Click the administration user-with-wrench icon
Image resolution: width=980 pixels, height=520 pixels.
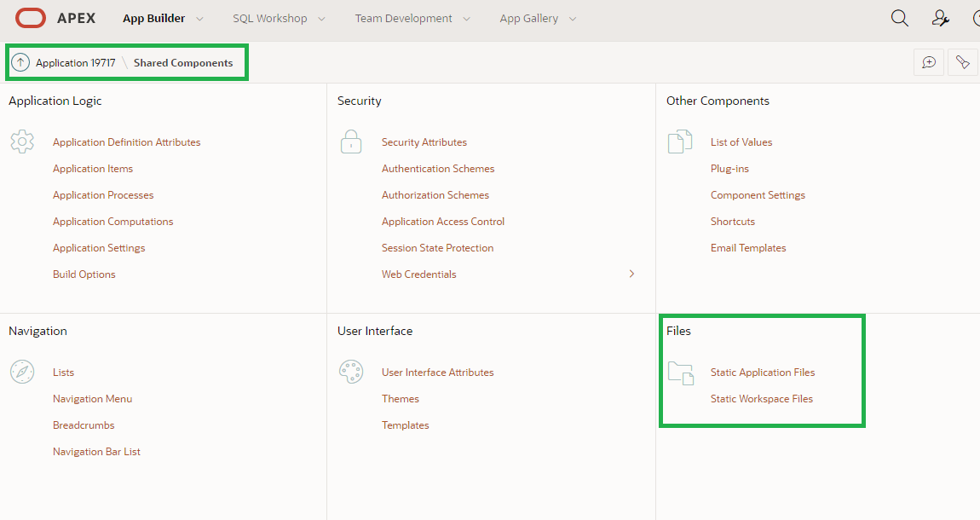pos(940,18)
